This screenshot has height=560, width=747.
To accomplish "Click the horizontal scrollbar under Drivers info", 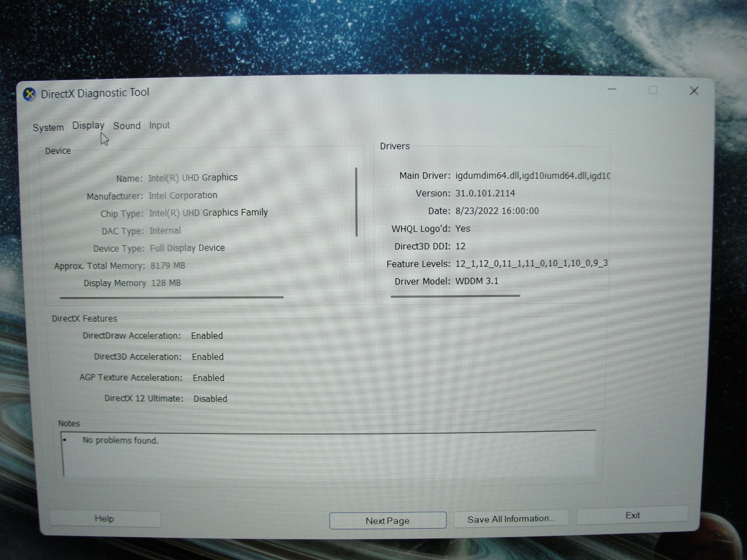I will point(455,295).
